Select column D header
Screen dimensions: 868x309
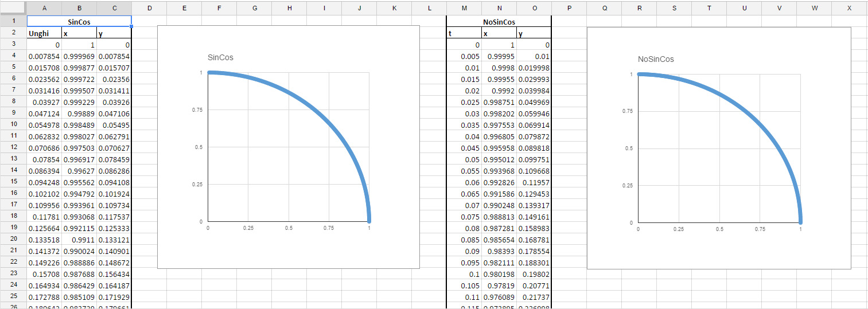click(x=149, y=8)
